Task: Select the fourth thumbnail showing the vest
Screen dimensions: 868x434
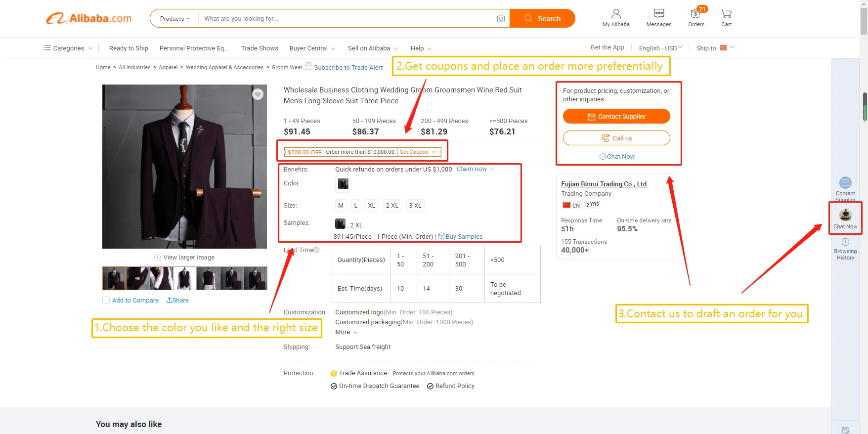Action: click(185, 278)
